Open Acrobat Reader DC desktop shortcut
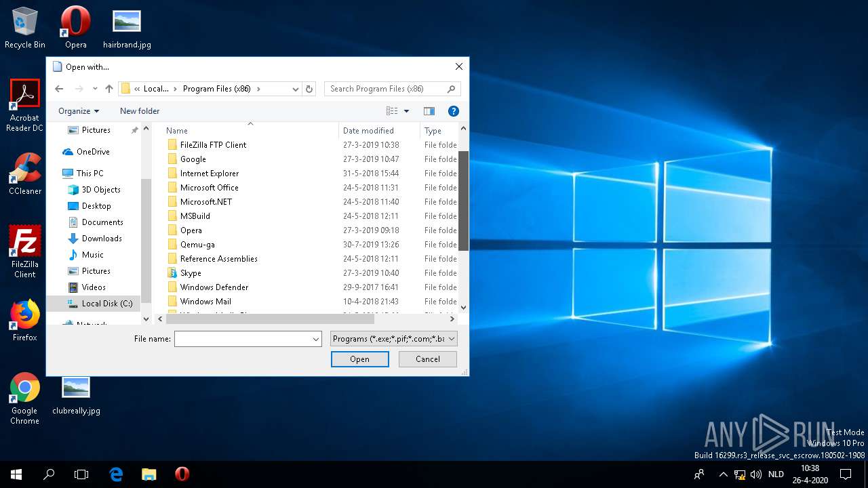Screen dimensions: 868x488 25,106
